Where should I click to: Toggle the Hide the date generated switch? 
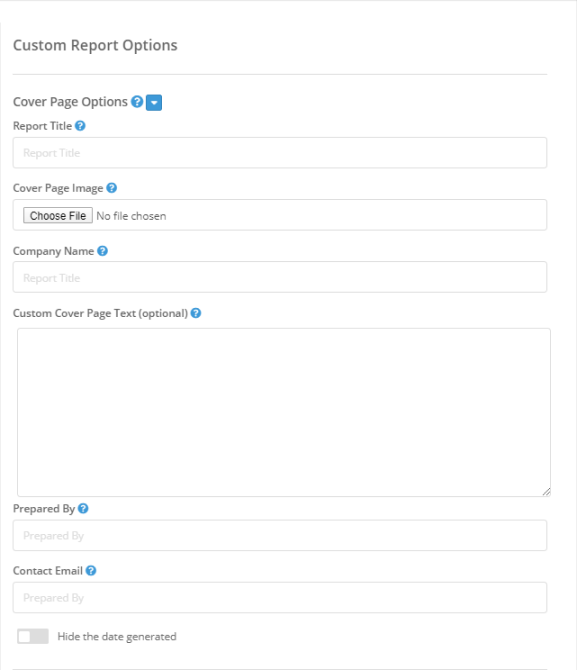pyautogui.click(x=33, y=636)
